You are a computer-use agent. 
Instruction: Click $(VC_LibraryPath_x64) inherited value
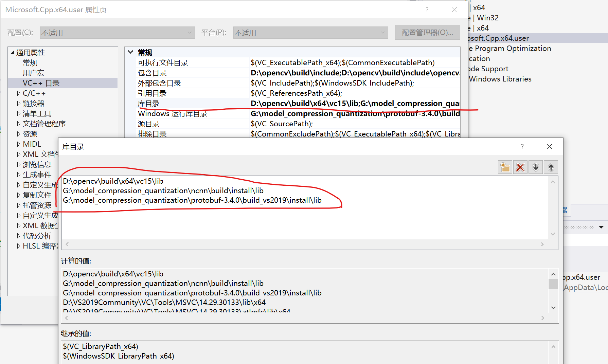pos(101,346)
